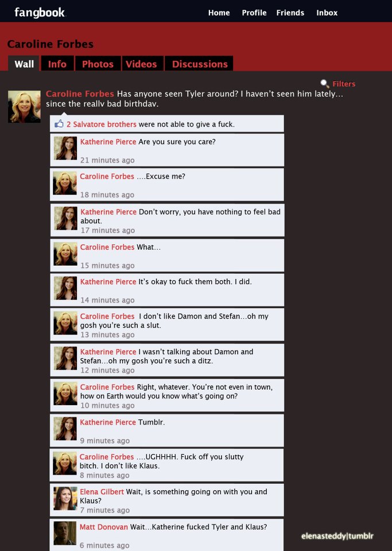
Task: Click Elena Gilbert's profile picture
Action: point(65,498)
